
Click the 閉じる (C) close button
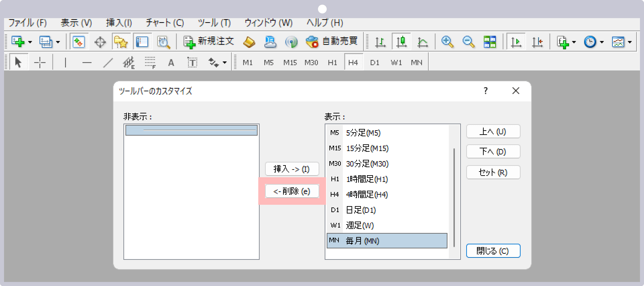click(x=493, y=251)
